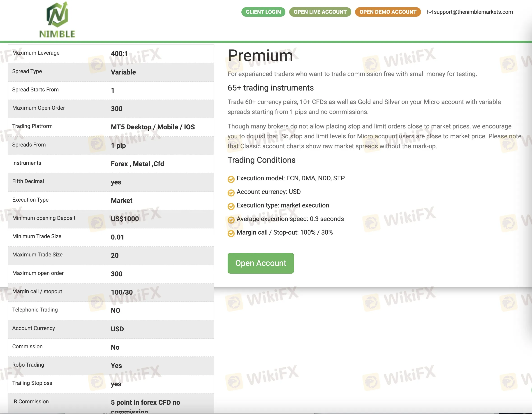The width and height of the screenshot is (532, 414).
Task: Click the 65+ trading instruments heading
Action: (x=270, y=88)
